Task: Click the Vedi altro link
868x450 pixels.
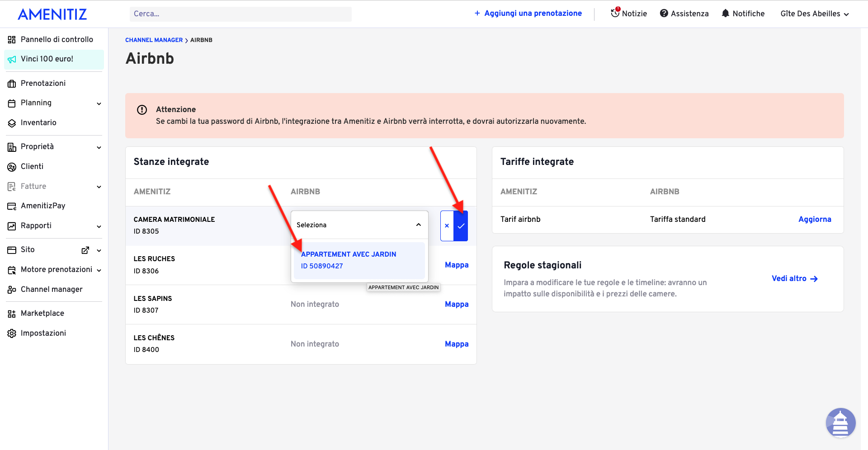Action: click(795, 278)
